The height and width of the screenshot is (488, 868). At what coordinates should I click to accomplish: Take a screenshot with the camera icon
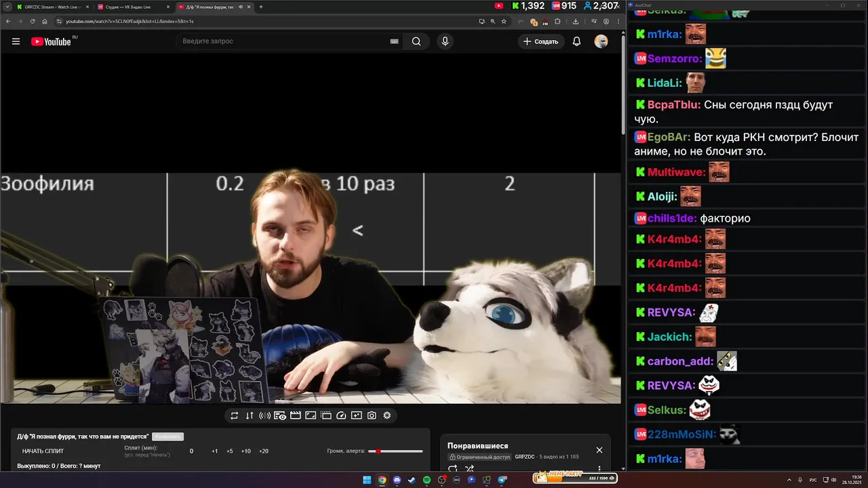coord(372,415)
